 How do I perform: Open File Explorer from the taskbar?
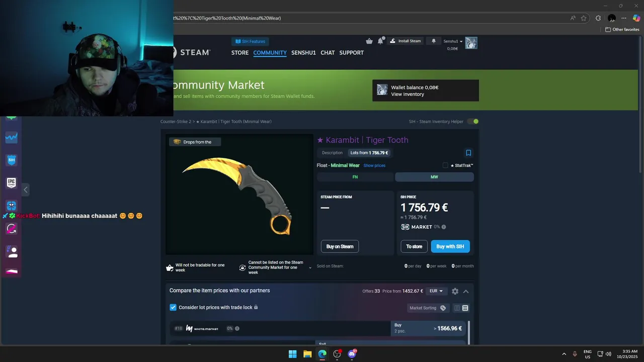pyautogui.click(x=307, y=354)
